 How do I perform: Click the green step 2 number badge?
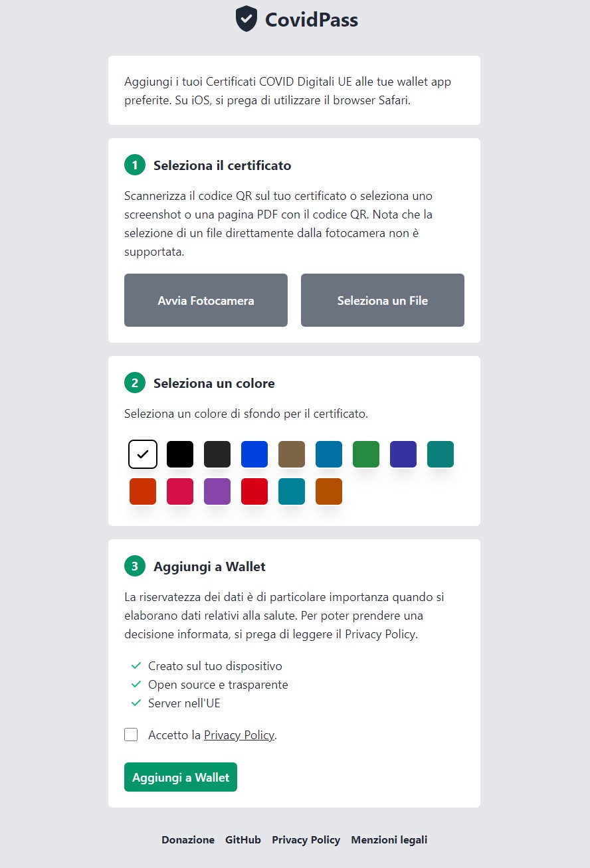point(135,383)
